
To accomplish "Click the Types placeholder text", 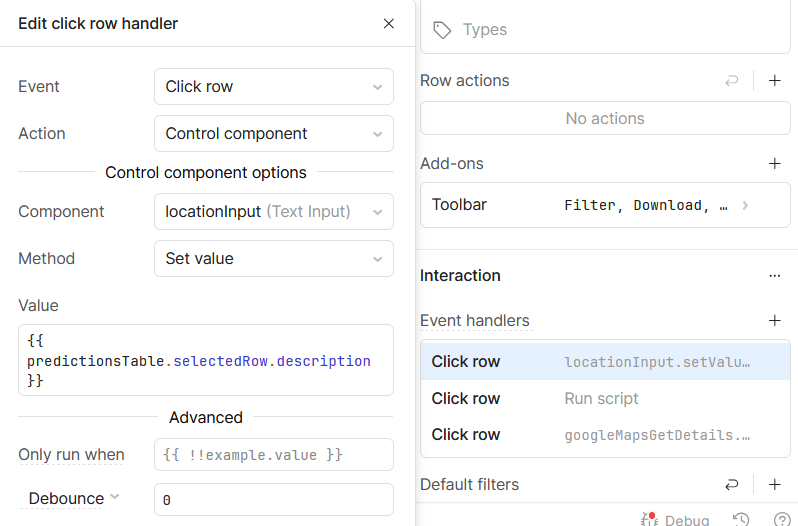I will click(x=485, y=30).
